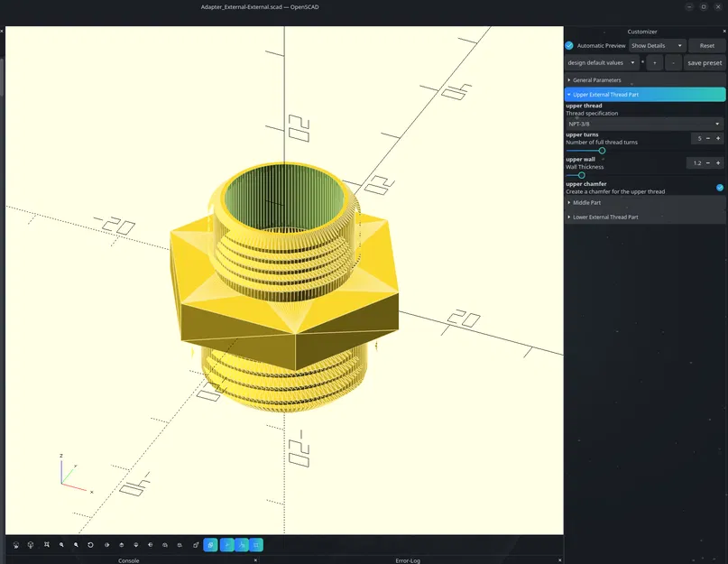This screenshot has width=728, height=564.
Task: Toggle the show axes viewport icon
Action: tap(226, 545)
